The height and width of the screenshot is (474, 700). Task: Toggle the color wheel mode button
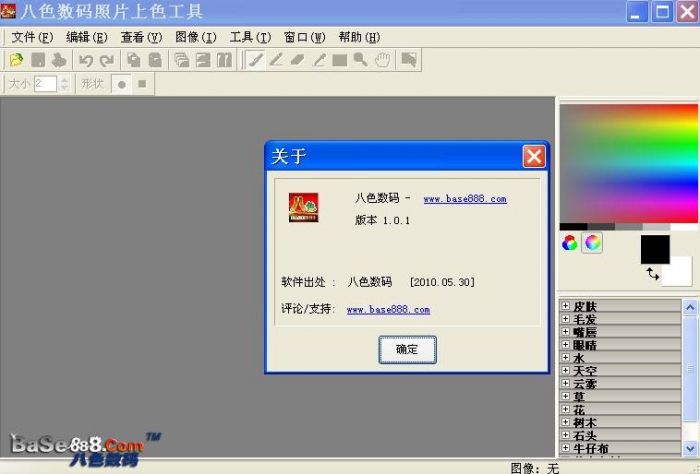coord(570,243)
